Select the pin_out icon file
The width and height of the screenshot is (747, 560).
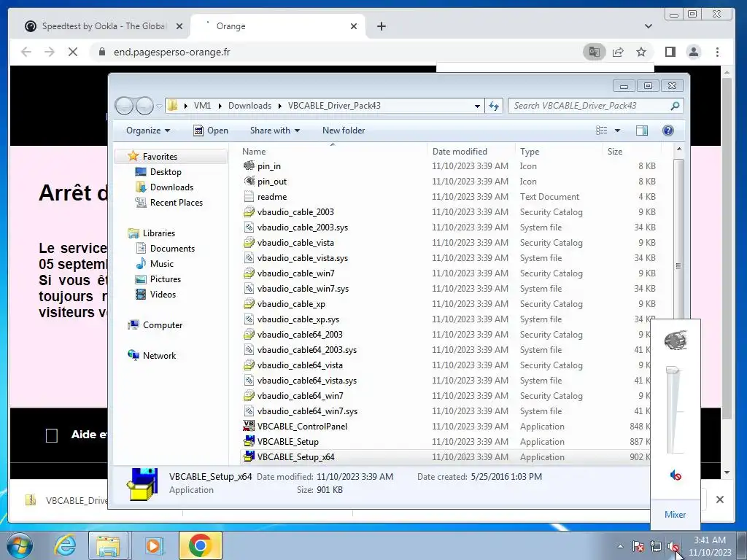tap(249, 181)
